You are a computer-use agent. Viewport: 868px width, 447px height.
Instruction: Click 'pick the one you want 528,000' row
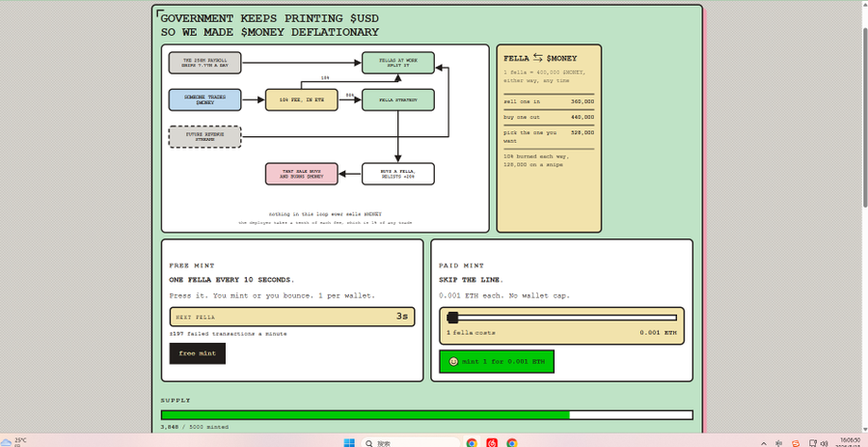point(549,137)
